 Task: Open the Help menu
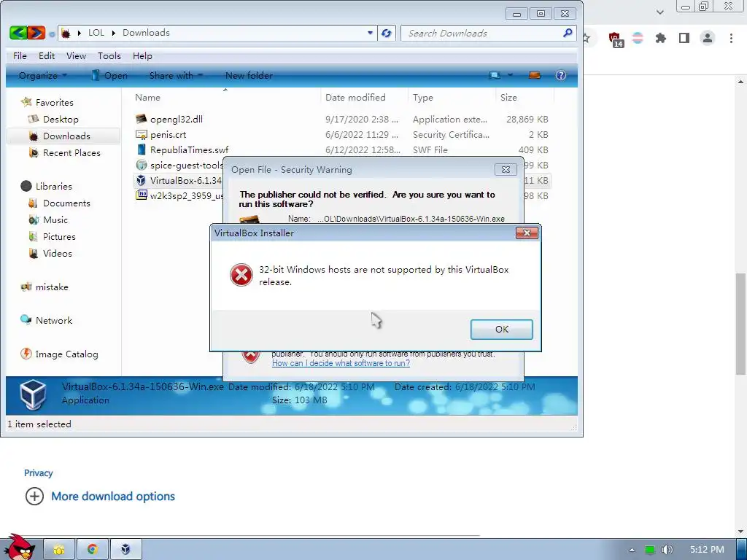(142, 55)
